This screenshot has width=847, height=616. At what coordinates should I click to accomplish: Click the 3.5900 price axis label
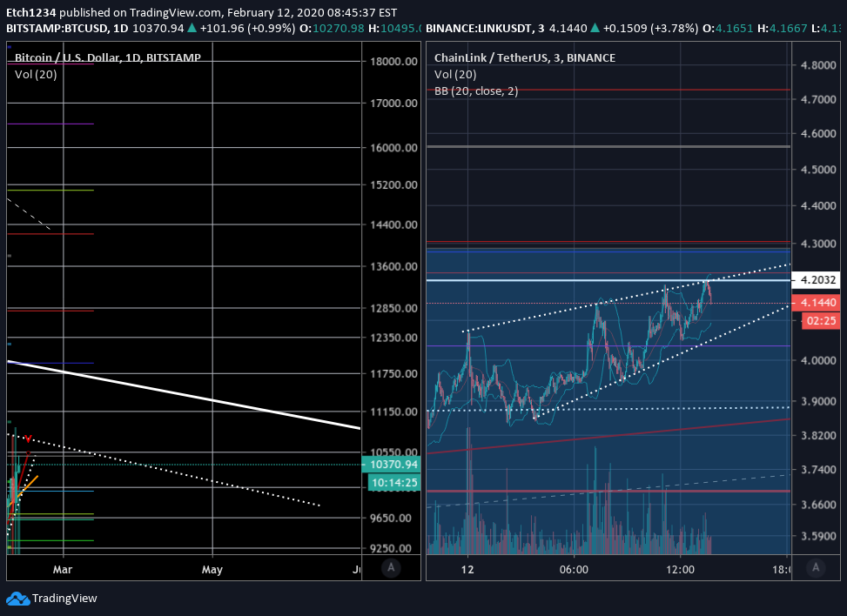click(818, 536)
